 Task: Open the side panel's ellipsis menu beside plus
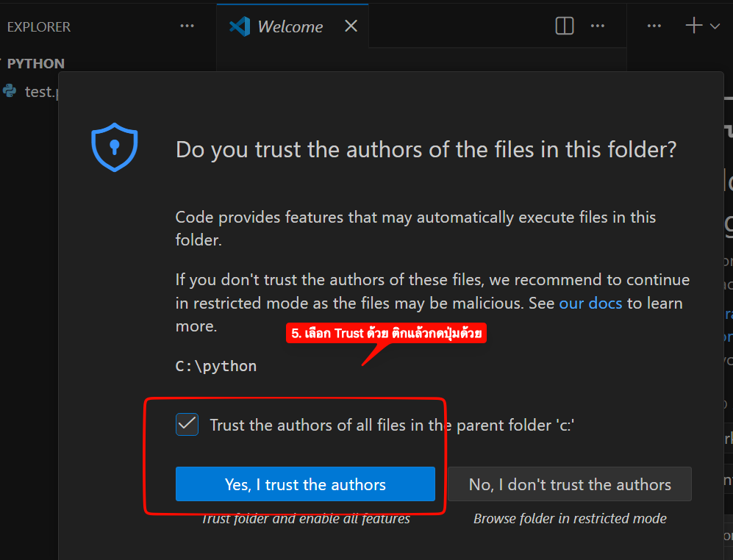point(654,26)
